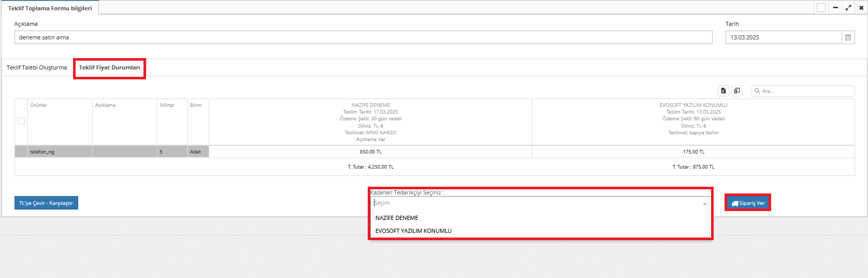Close the form with the X icon
868x278 pixels.
coord(861,8)
